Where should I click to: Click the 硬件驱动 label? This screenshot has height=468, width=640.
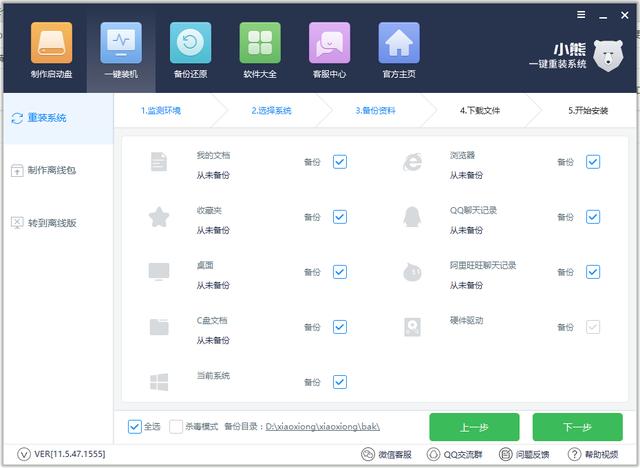pyautogui.click(x=467, y=320)
